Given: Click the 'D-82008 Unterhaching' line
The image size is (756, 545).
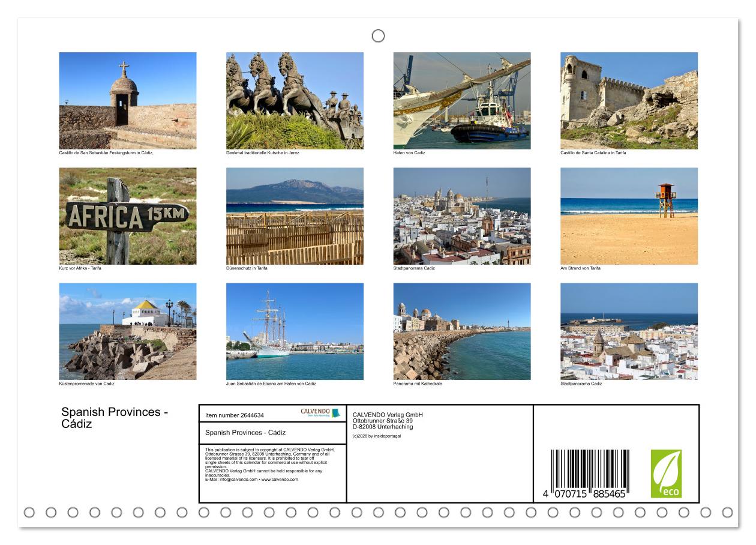Looking at the screenshot, I should (383, 427).
